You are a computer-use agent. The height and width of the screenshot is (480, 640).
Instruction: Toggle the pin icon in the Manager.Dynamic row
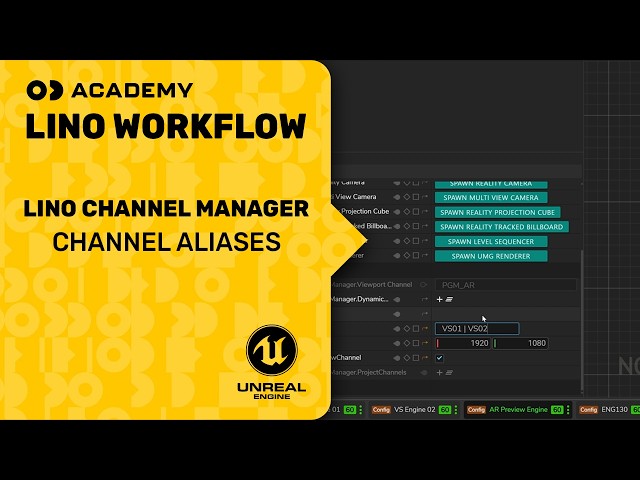pyautogui.click(x=397, y=300)
